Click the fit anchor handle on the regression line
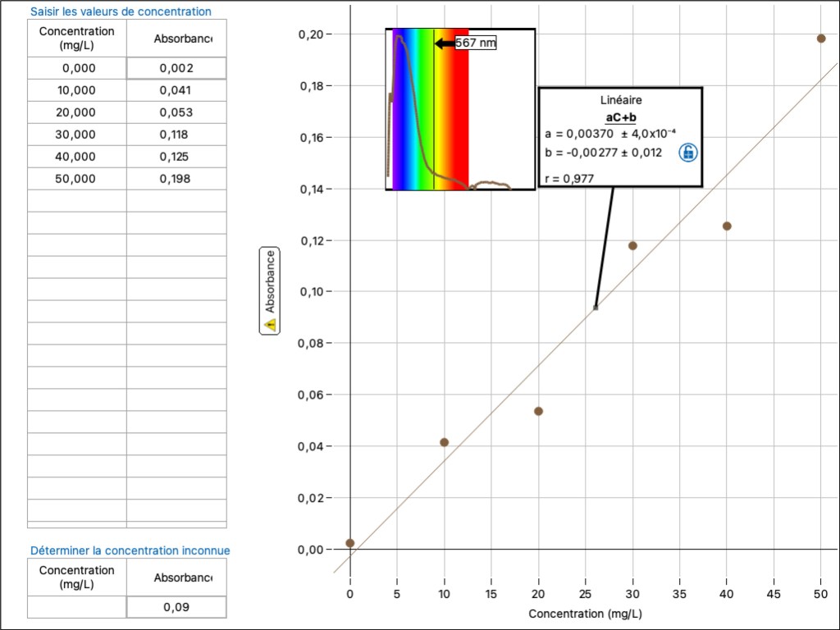Screen dimensions: 840x630 coord(596,308)
